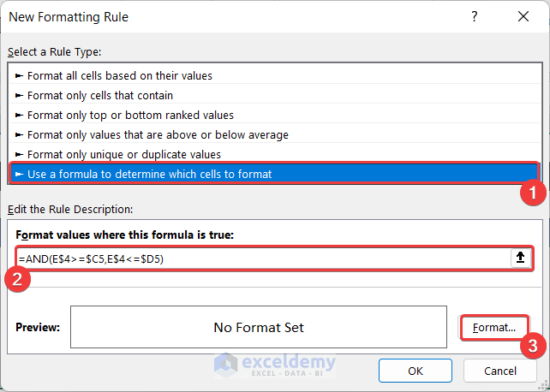550x392 pixels.
Task: Click the red step 1 badge
Action: tap(532, 193)
